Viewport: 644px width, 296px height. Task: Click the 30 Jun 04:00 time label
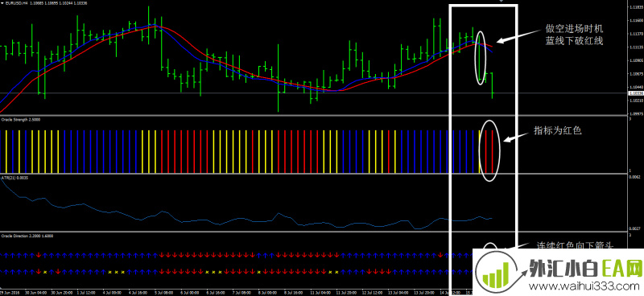click(36, 293)
